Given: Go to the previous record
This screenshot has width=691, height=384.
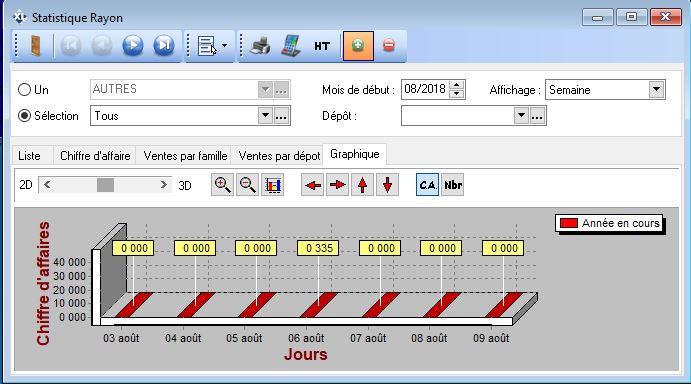Looking at the screenshot, I should [102, 45].
